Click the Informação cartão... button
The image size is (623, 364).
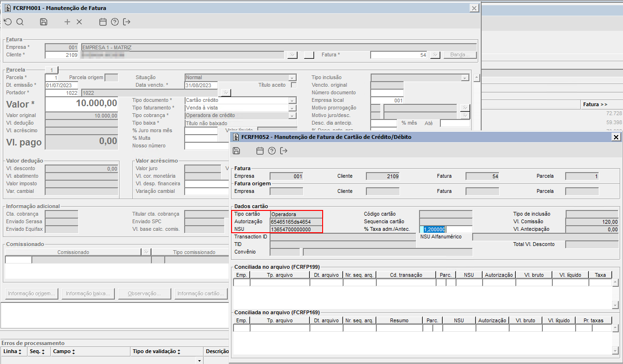200,293
